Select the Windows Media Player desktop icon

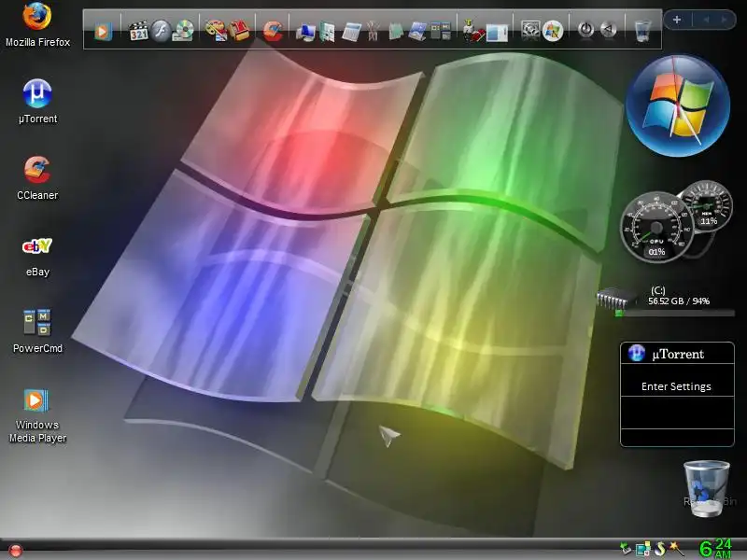click(37, 415)
